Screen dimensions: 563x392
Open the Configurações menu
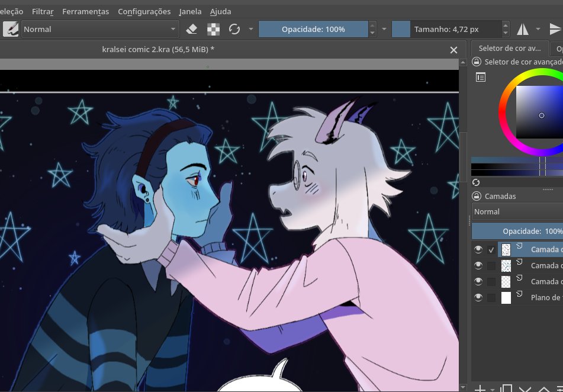144,11
